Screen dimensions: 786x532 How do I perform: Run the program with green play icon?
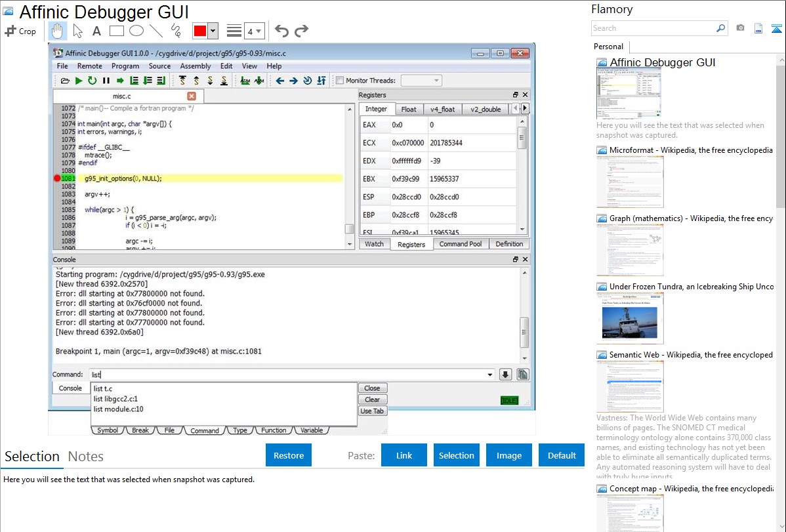pyautogui.click(x=79, y=81)
